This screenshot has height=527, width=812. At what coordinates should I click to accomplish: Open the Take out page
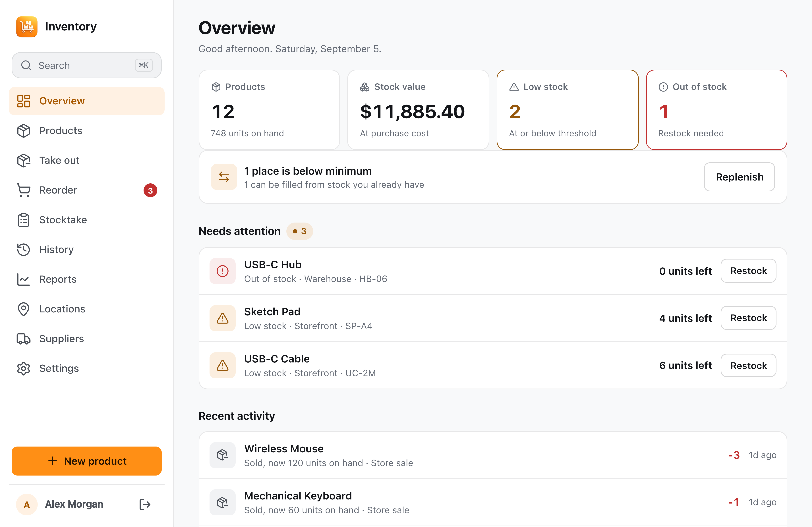point(87,160)
